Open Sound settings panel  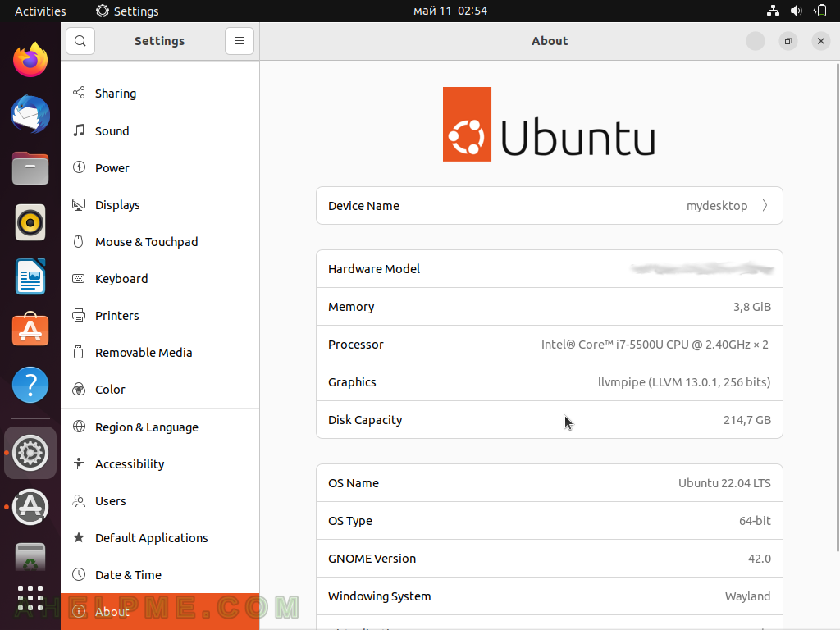[160, 130]
